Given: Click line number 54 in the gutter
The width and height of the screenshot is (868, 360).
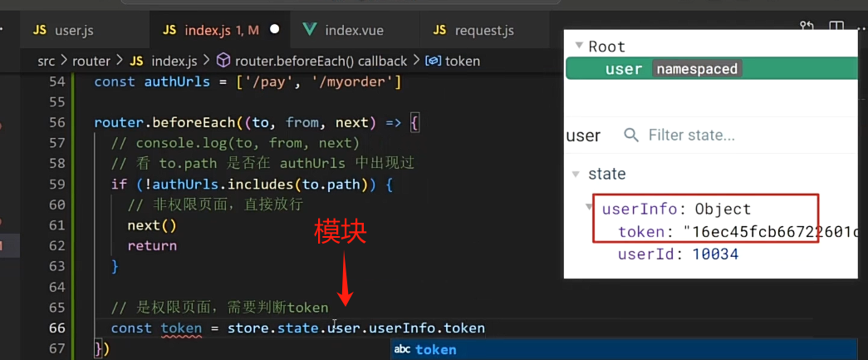Looking at the screenshot, I should coord(57,82).
